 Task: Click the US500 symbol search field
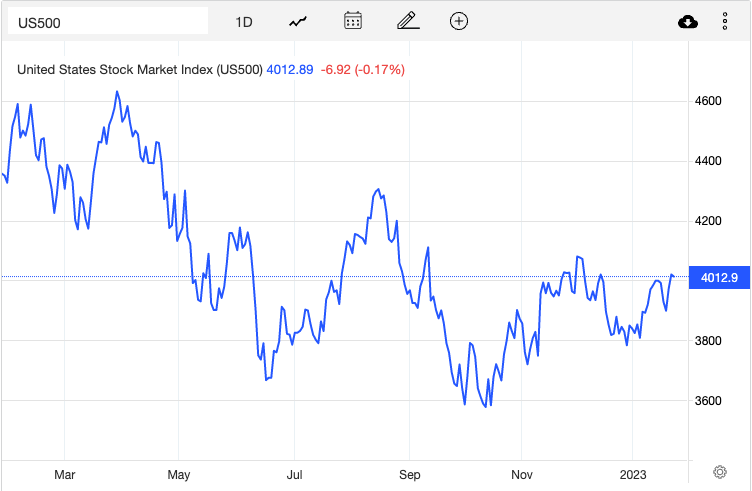pos(108,23)
